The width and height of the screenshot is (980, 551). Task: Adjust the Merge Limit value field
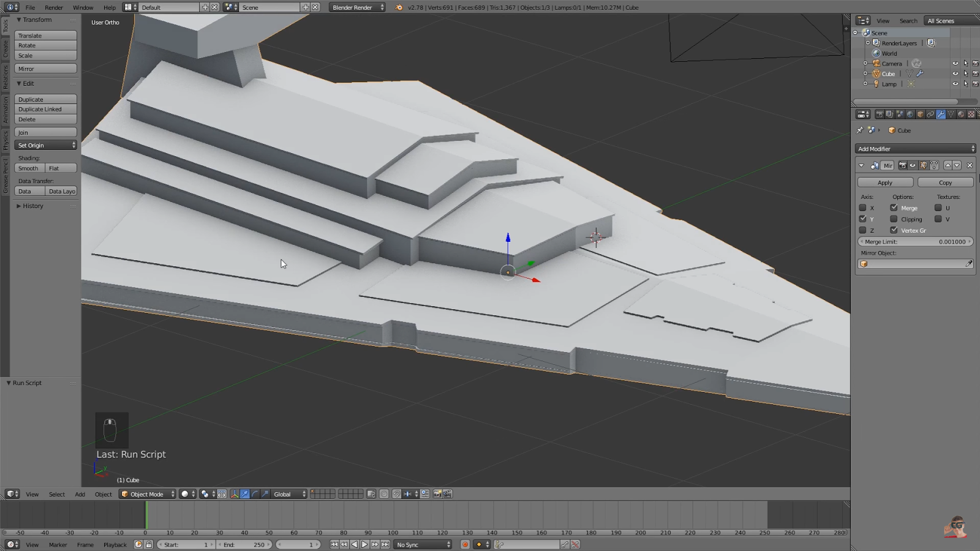tap(915, 242)
